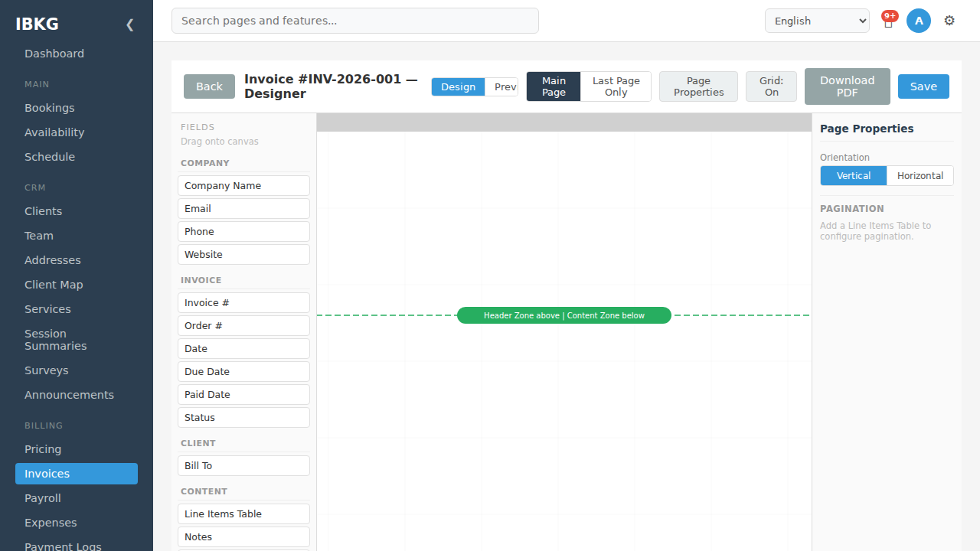Select the Main Page tab
The width and height of the screenshot is (980, 551).
pos(554,86)
